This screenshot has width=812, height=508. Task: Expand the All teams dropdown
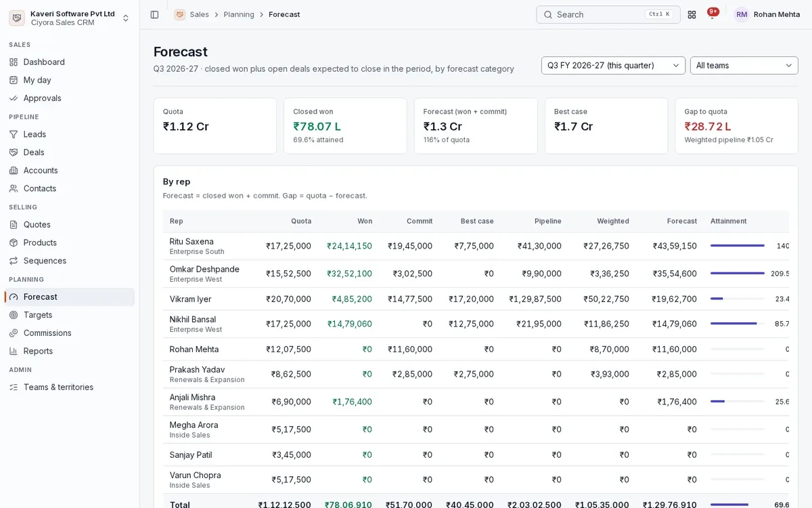(744, 66)
